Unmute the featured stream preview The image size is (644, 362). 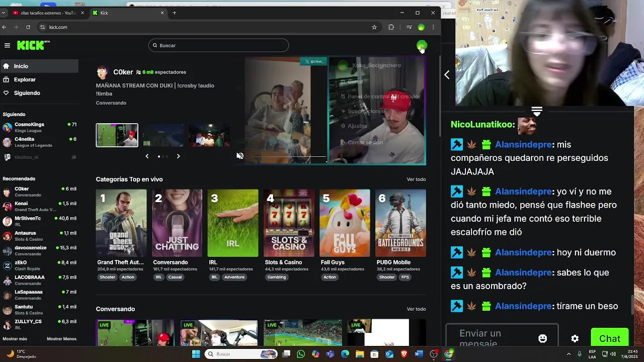tap(240, 156)
